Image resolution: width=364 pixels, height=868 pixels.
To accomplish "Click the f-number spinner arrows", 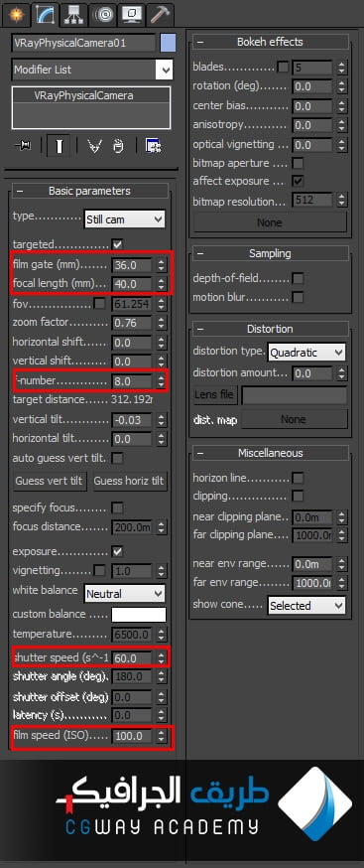I will [161, 381].
